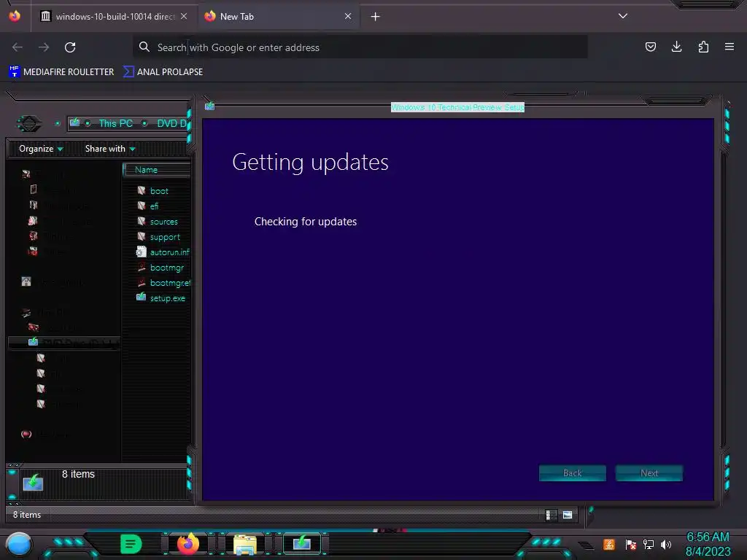The height and width of the screenshot is (560, 747).
Task: Open the Firefox downloads arrow icon
Action: tap(676, 47)
